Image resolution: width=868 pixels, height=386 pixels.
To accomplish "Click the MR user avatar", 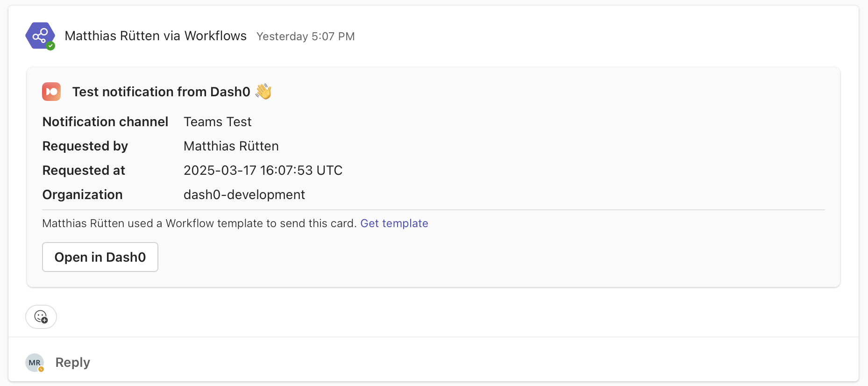I will tap(35, 363).
